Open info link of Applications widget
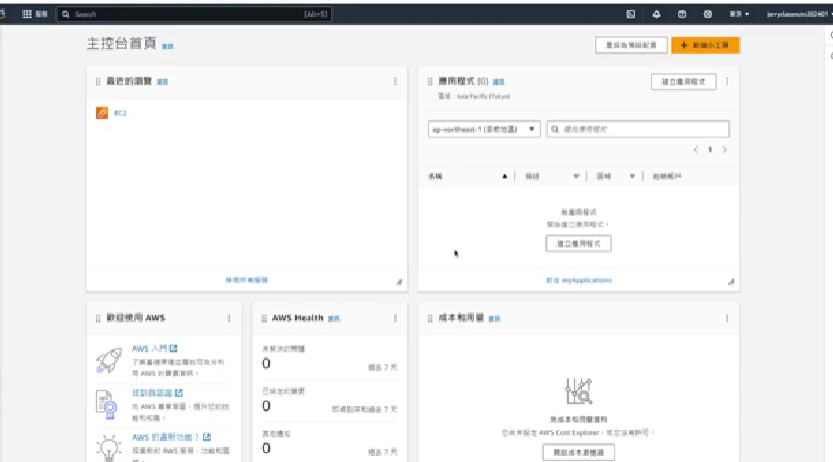This screenshot has height=462, width=833. (x=498, y=82)
